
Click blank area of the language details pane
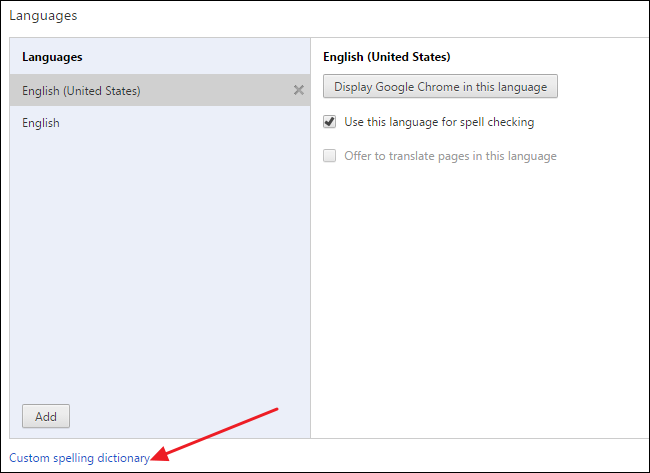[480, 300]
